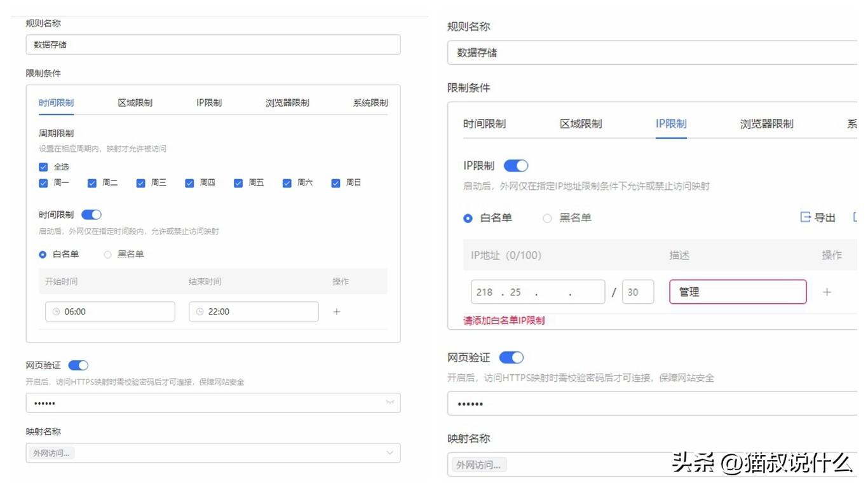Turn off the IP限制 toggle switch

515,166
